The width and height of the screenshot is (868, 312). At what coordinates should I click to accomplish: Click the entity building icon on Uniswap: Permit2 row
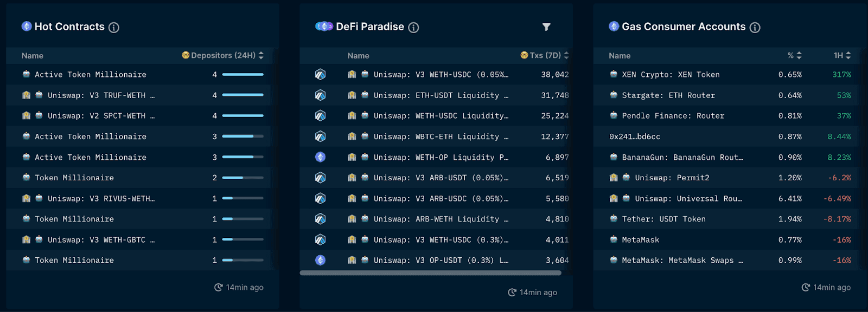click(x=614, y=177)
